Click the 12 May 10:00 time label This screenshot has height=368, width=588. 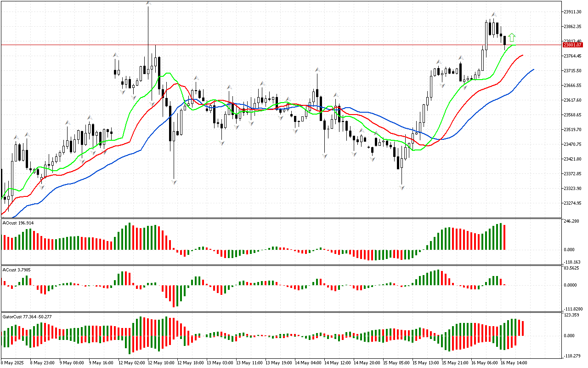coord(161,363)
